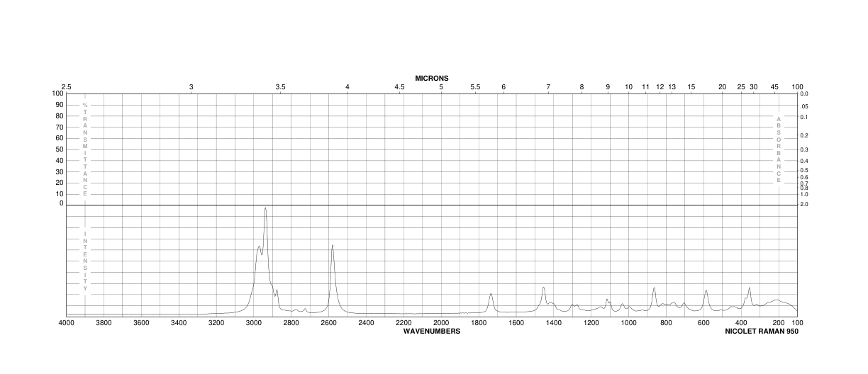
Task: Click the MICRONS axis title
Action: coord(432,78)
